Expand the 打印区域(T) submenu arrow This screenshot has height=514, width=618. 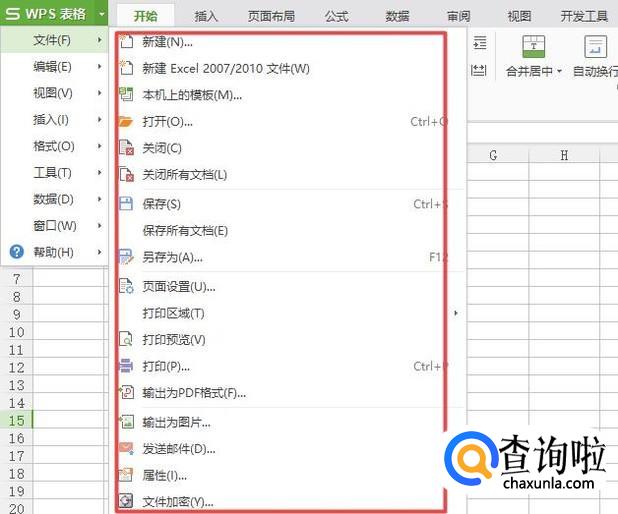[456, 313]
